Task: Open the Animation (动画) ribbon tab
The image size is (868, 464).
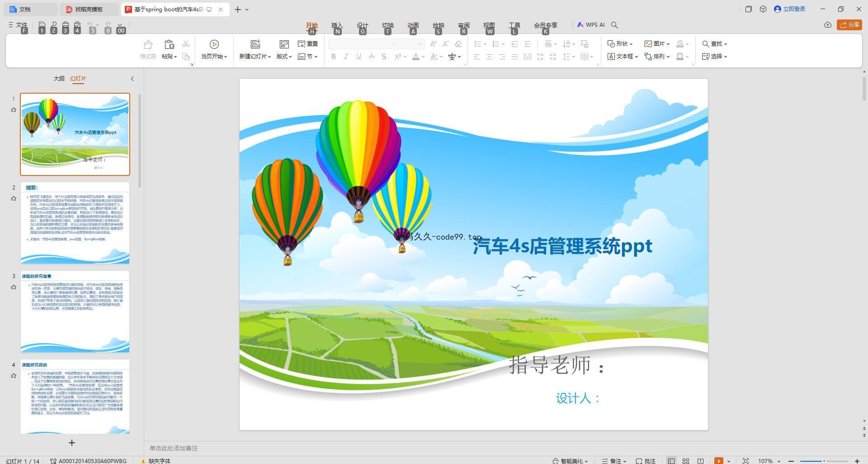Action: click(413, 25)
